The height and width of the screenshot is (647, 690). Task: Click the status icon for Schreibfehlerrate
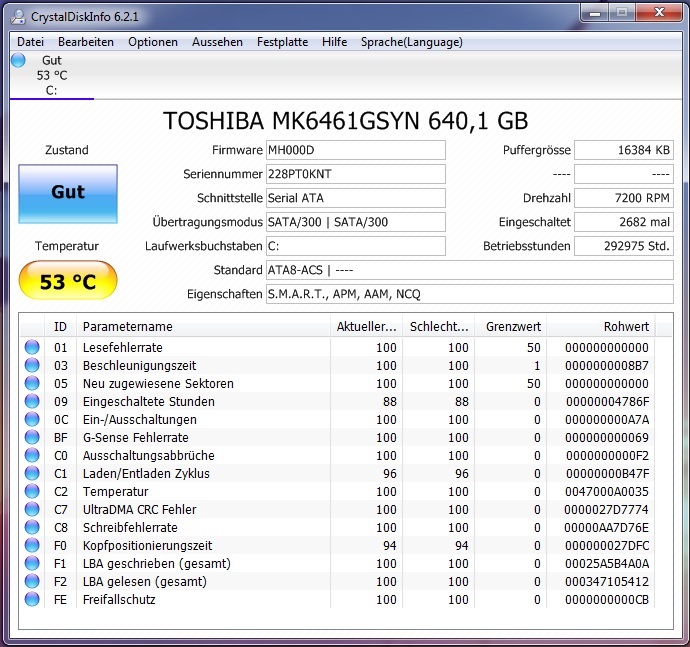click(32, 527)
